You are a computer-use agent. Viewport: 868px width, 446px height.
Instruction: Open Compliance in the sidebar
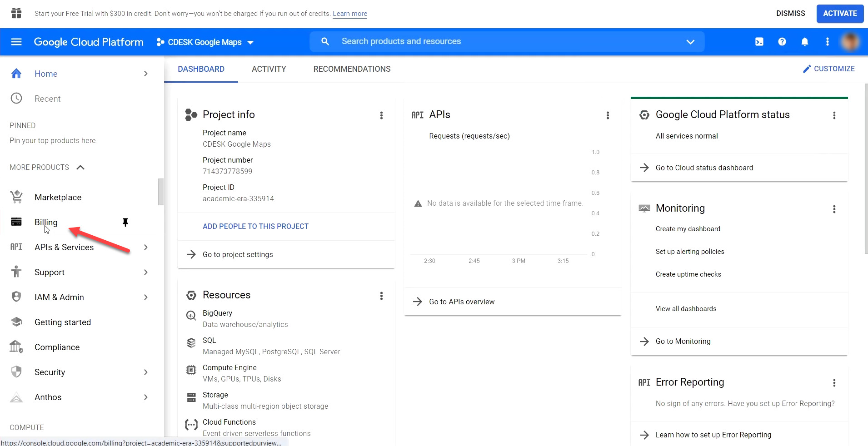tap(57, 347)
